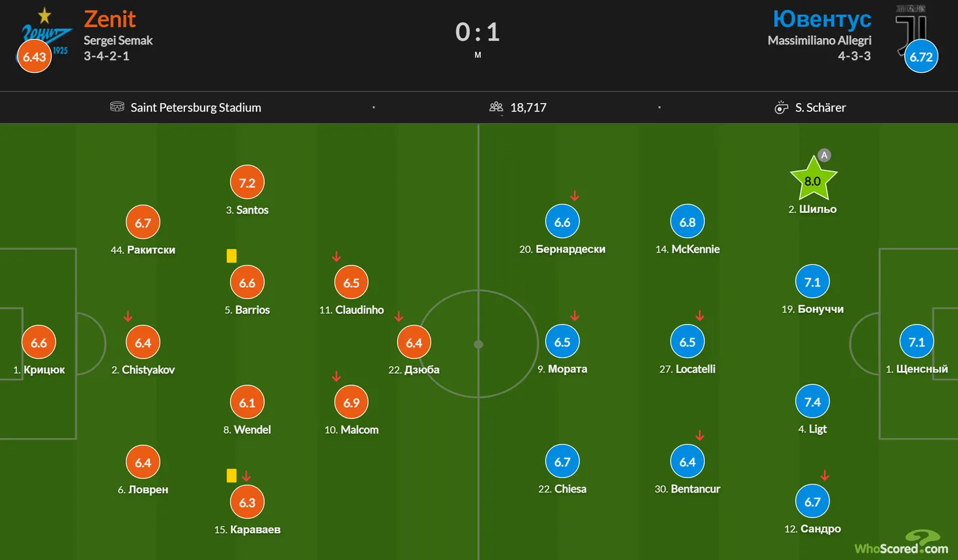The image size is (958, 560).
Task: Click the referee whistle icon
Action: pyautogui.click(x=781, y=108)
